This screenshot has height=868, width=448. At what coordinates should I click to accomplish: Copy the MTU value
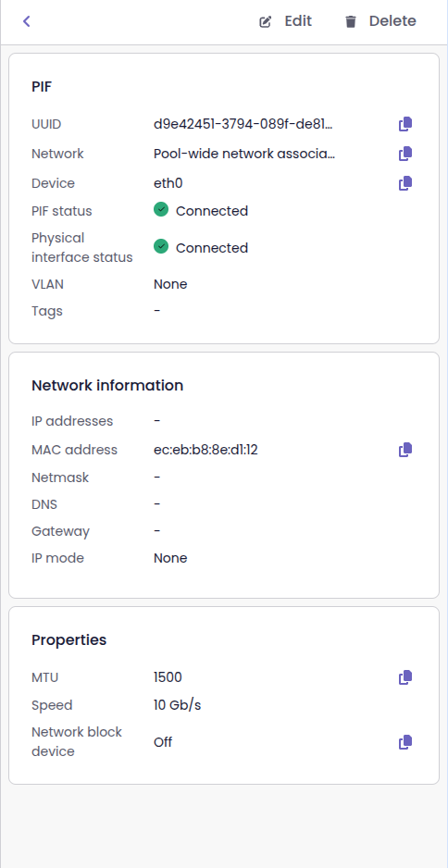pyautogui.click(x=405, y=677)
